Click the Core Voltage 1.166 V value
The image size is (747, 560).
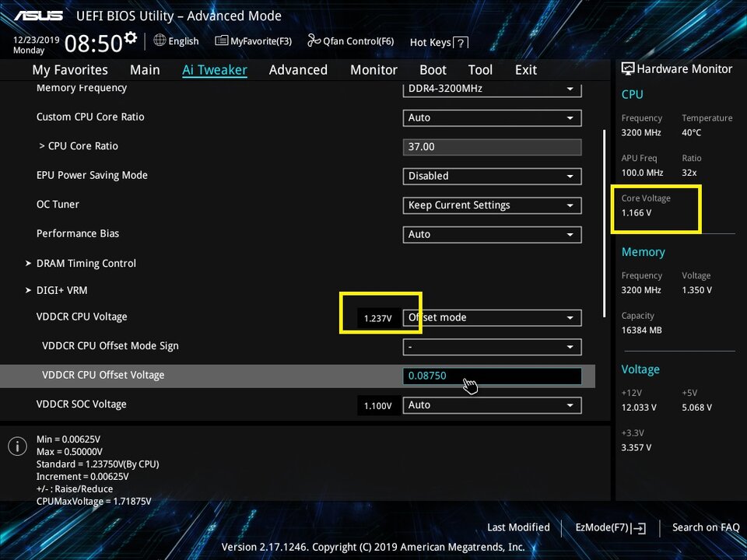637,213
